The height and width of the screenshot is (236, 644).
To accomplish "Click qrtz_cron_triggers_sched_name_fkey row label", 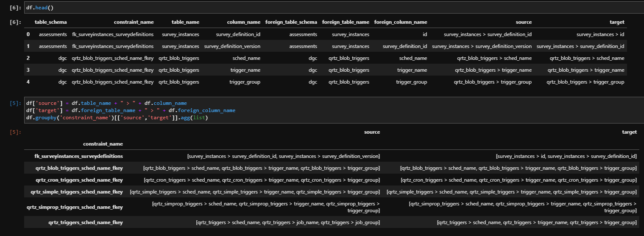I will (79, 180).
